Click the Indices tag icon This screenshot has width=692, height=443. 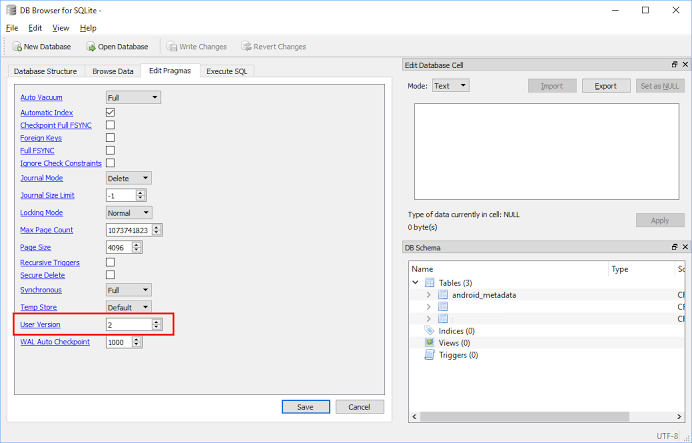pyautogui.click(x=429, y=330)
